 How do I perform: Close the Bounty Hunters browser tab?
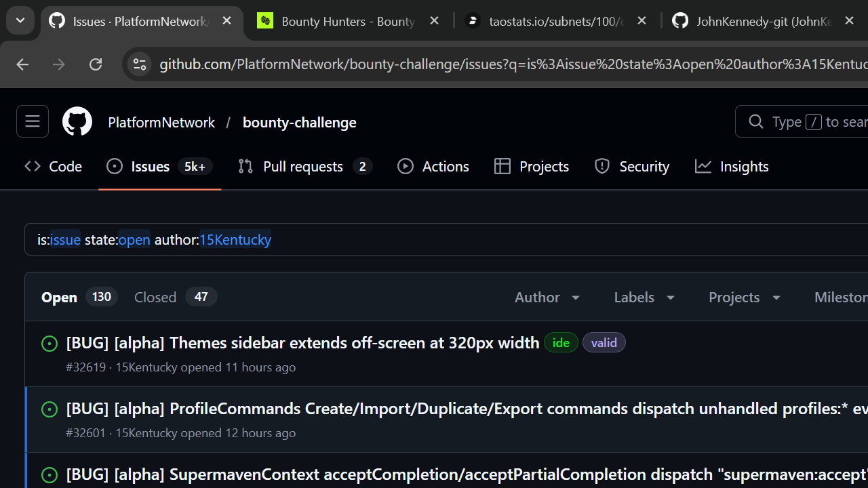pyautogui.click(x=434, y=21)
